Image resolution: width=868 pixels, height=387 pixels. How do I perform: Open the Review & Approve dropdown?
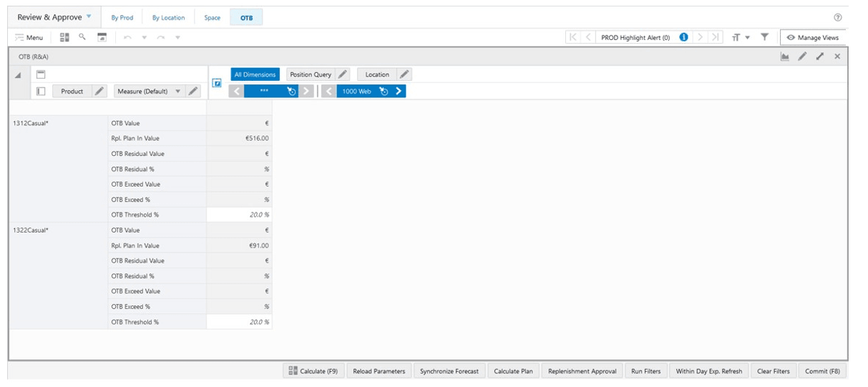tap(54, 17)
